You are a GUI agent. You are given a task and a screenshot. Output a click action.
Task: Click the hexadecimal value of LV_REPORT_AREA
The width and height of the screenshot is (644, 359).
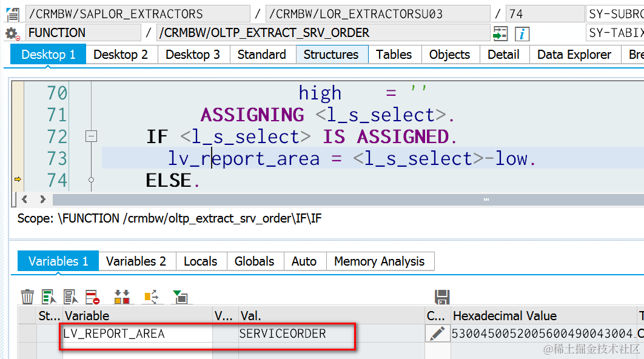pos(543,334)
